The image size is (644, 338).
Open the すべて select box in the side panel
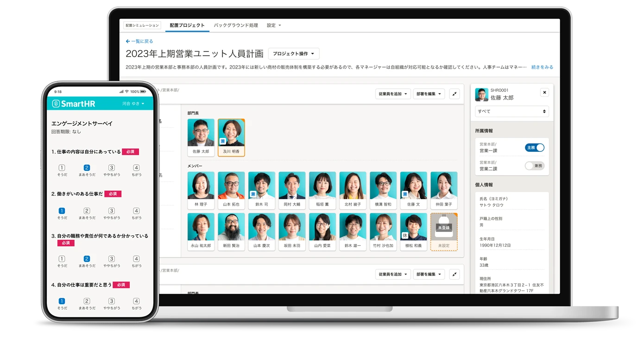(512, 112)
